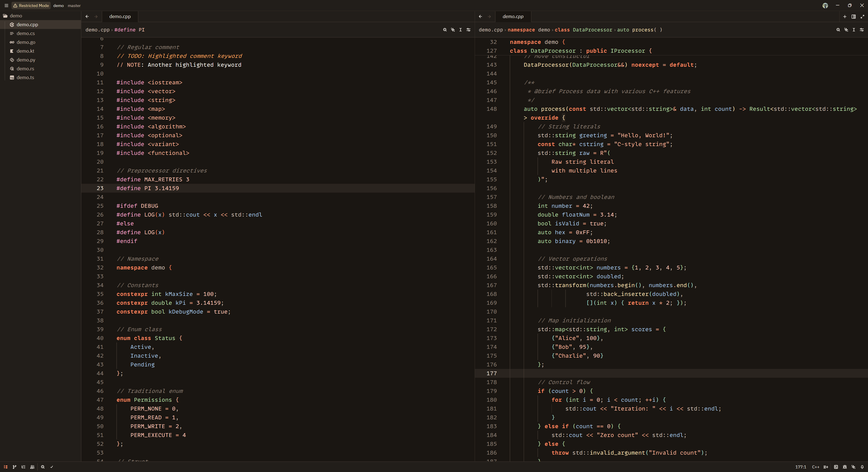The height and width of the screenshot is (472, 868).
Task: Toggle the project panel in the status bar
Action: pos(6,467)
